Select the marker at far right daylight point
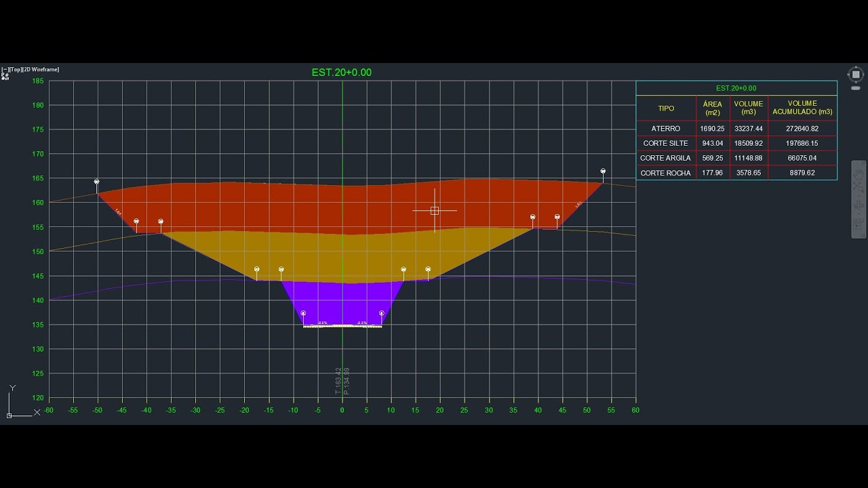868x488 pixels. [603, 171]
